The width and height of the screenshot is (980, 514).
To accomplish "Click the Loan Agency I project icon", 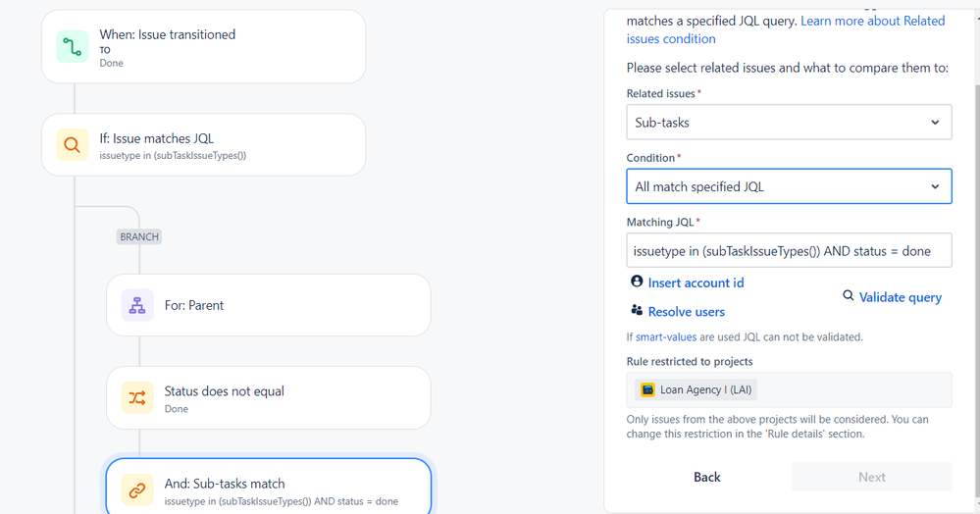I will tap(647, 389).
